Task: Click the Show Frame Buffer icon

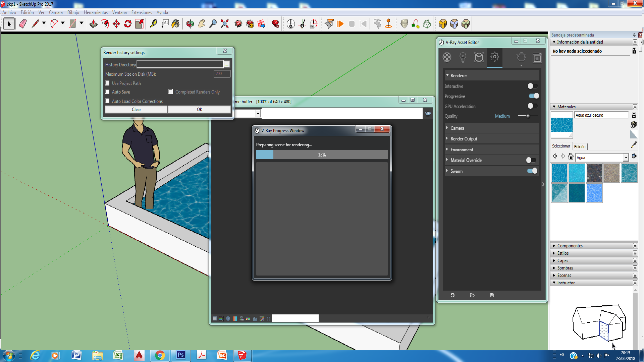Action: [x=537, y=58]
